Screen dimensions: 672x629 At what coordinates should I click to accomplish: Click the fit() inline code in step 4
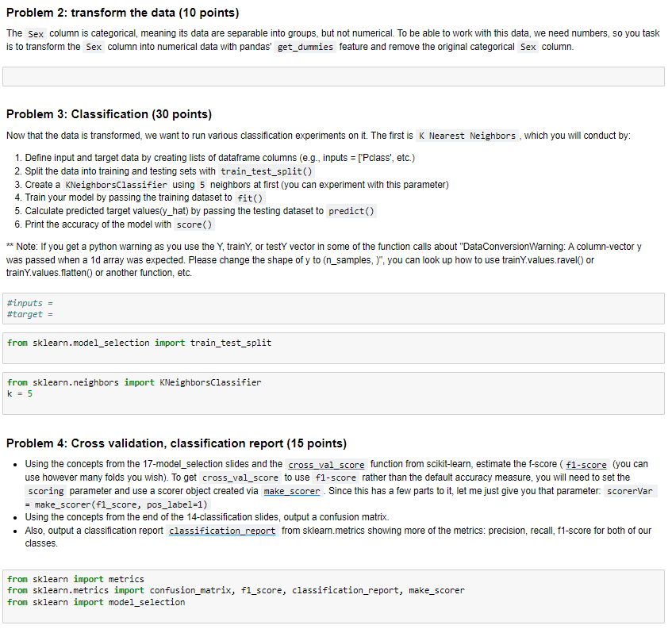click(x=250, y=198)
